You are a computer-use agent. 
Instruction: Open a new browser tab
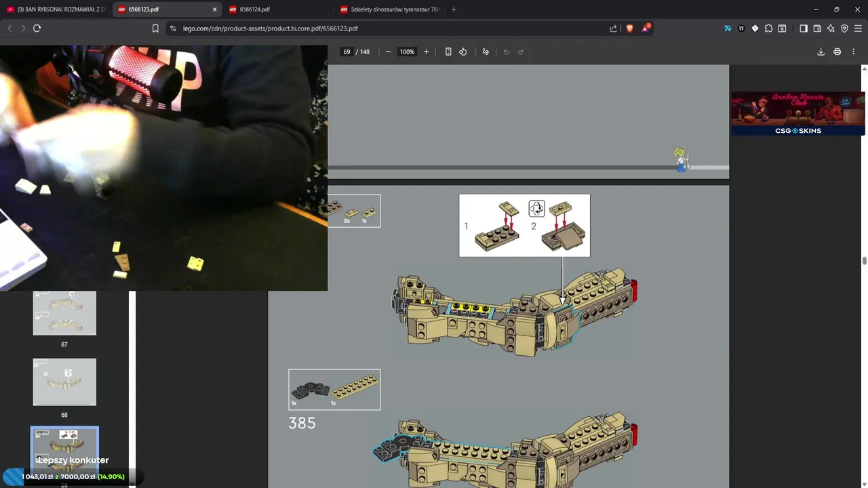(454, 9)
